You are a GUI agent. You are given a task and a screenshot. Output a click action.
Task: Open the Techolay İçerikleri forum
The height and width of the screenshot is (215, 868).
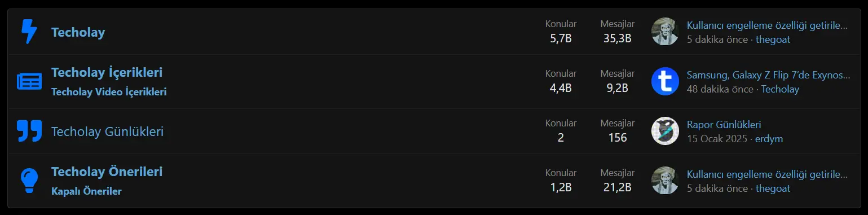(107, 73)
